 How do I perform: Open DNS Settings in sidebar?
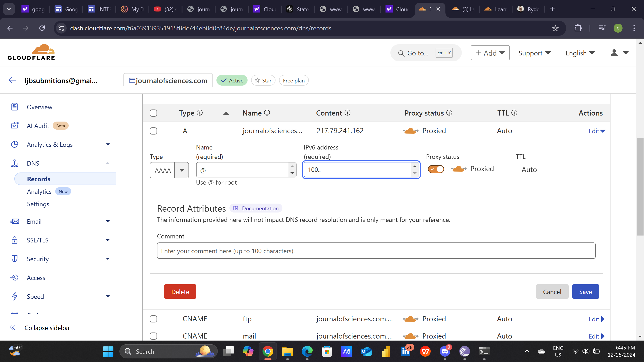(38, 204)
